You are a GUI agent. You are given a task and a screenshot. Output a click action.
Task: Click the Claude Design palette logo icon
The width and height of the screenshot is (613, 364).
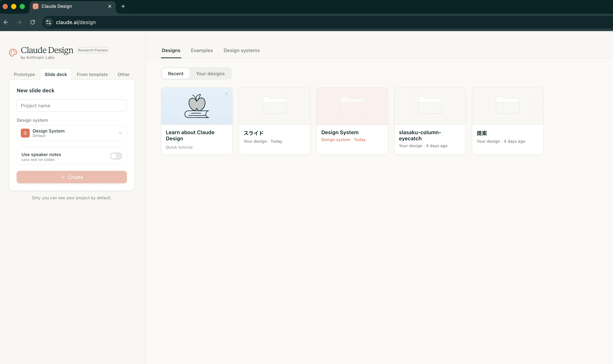13,52
